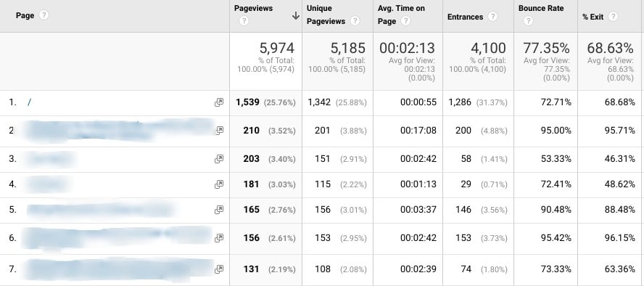The height and width of the screenshot is (286, 644).
Task: Open row 7 page via external link icon
Action: point(219,269)
